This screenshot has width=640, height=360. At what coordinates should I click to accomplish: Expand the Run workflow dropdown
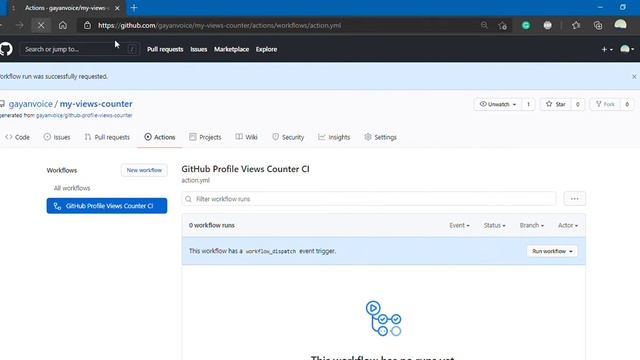(x=552, y=251)
